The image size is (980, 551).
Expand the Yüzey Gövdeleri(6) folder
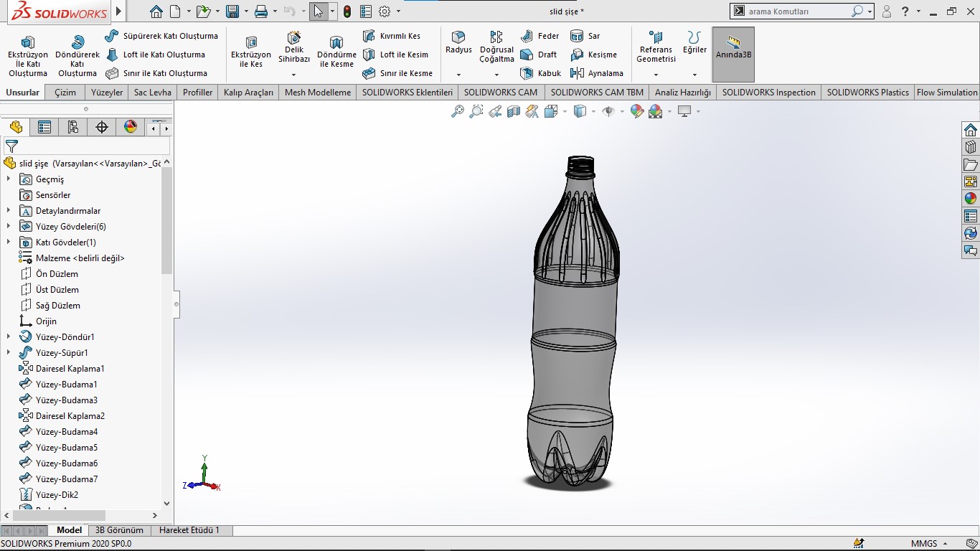pos(9,227)
